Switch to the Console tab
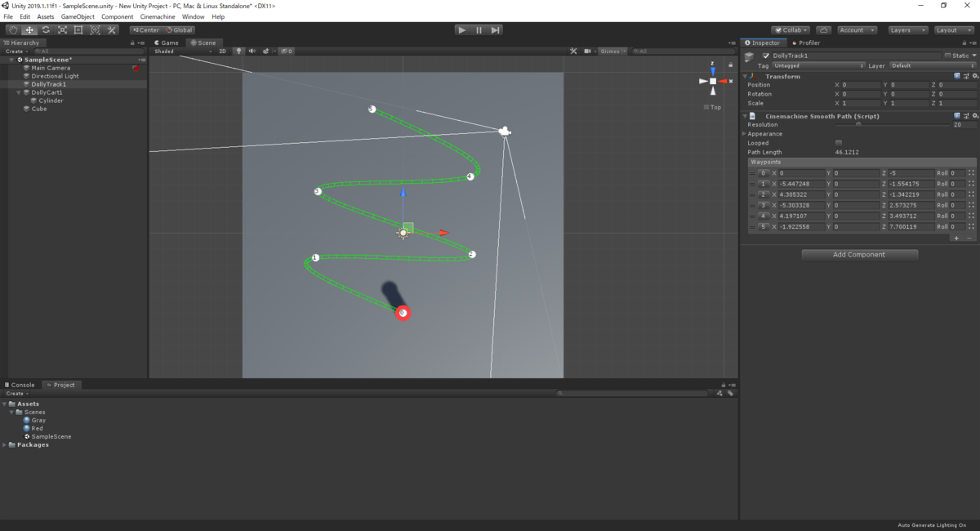Screen dimensions: 980x531 (x=20, y=385)
